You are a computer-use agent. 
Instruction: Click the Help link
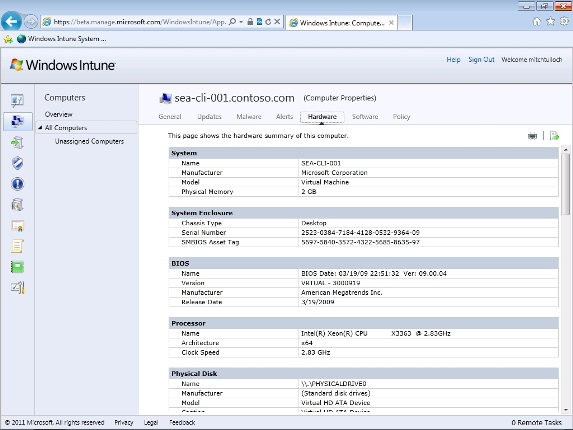pos(453,60)
